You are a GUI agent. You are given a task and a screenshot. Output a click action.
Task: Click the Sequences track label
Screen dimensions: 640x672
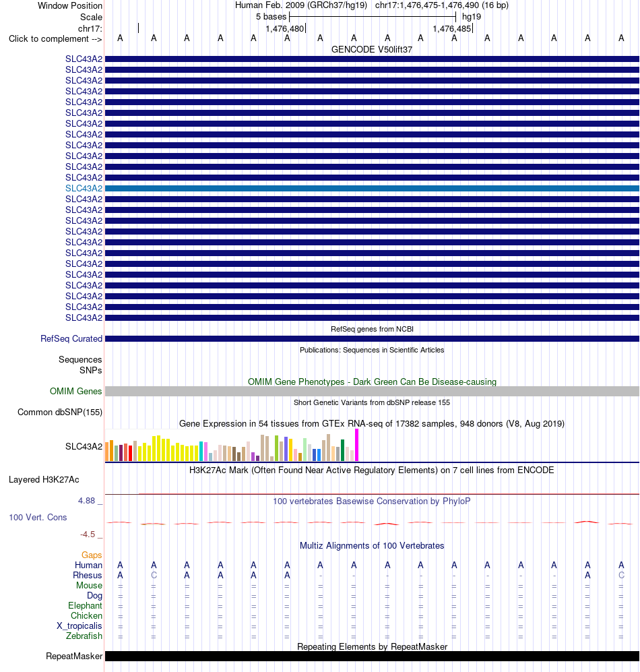(x=80, y=359)
